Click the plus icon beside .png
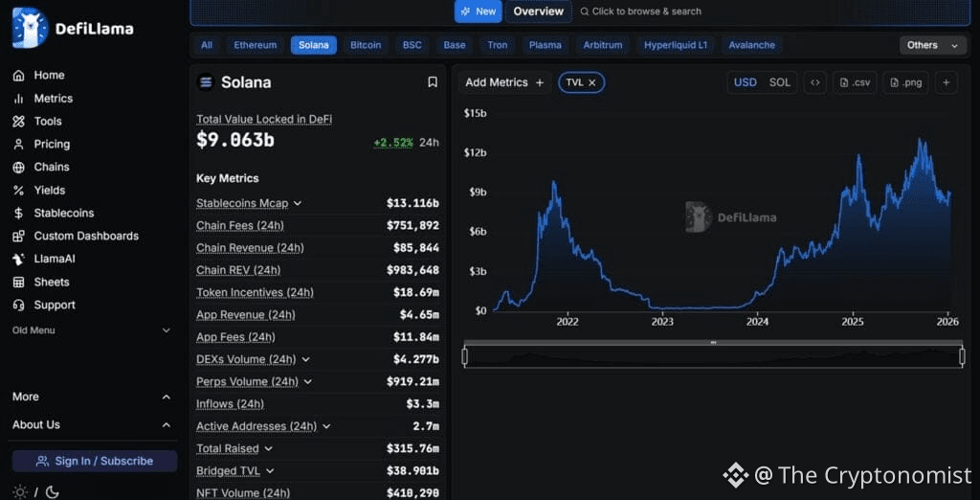Viewport: 980px width, 500px height. [x=946, y=82]
